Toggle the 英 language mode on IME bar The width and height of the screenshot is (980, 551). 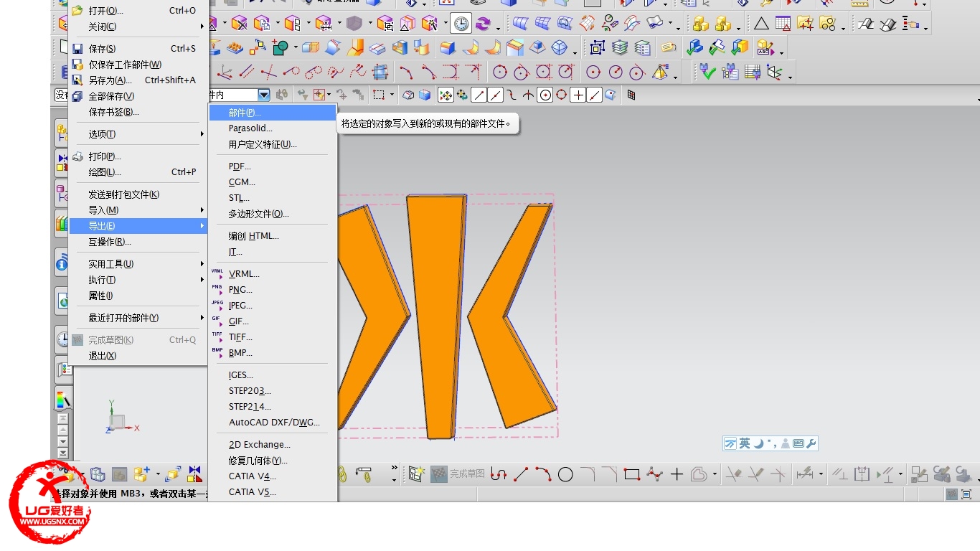[745, 443]
